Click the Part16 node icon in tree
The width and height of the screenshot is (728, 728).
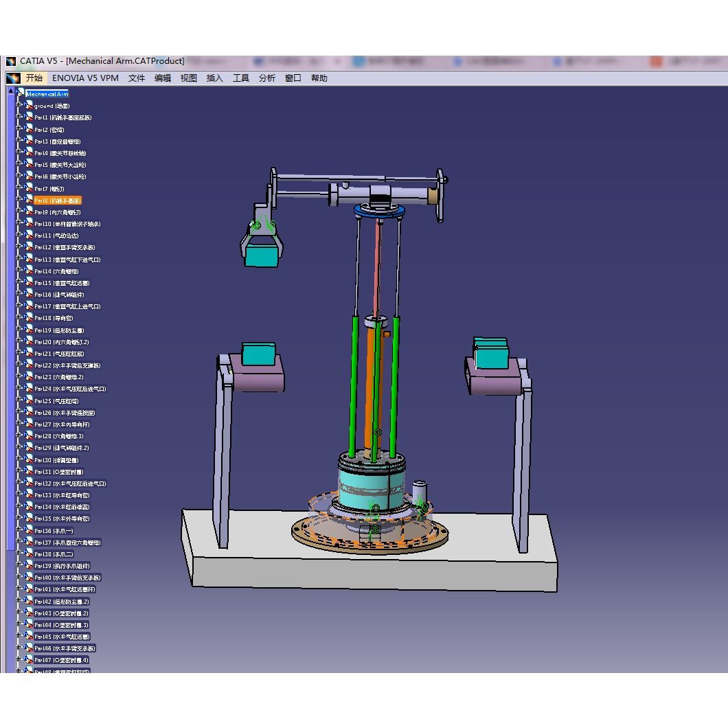coord(29,293)
